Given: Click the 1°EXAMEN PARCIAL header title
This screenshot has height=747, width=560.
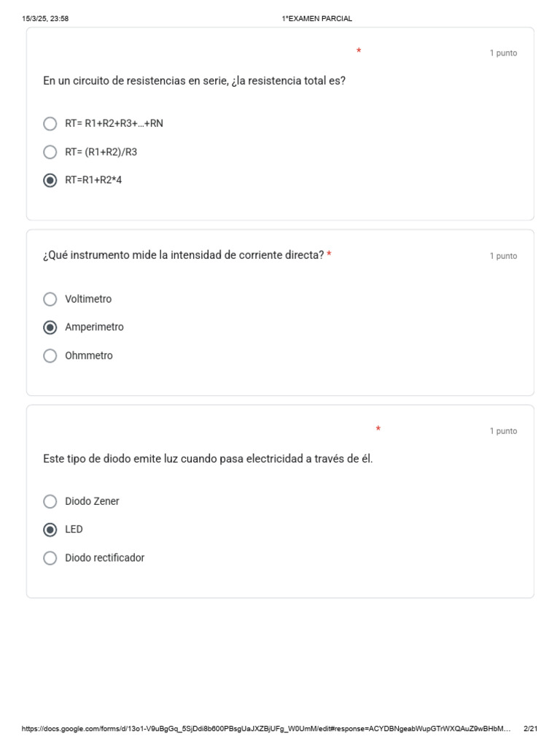Looking at the screenshot, I should click(316, 19).
